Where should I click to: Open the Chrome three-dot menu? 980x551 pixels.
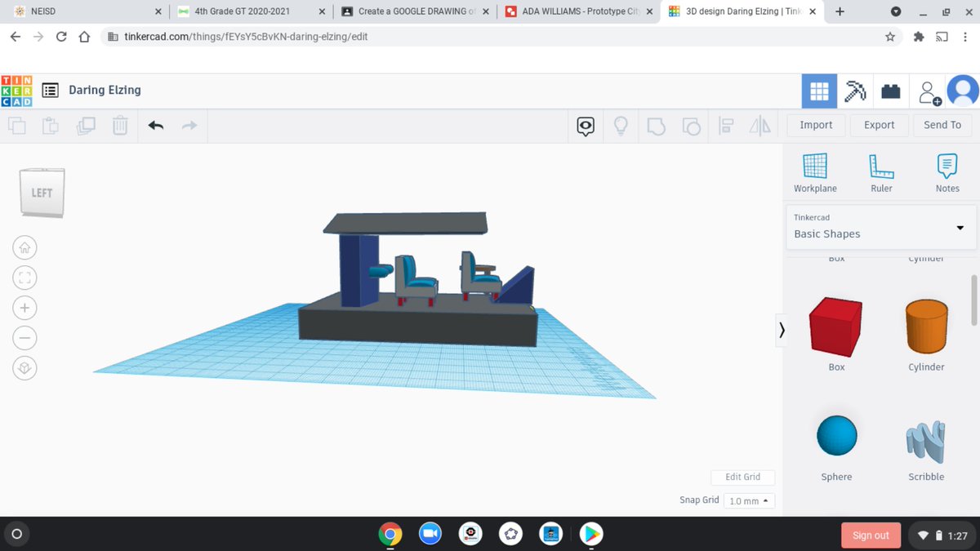coord(966,37)
